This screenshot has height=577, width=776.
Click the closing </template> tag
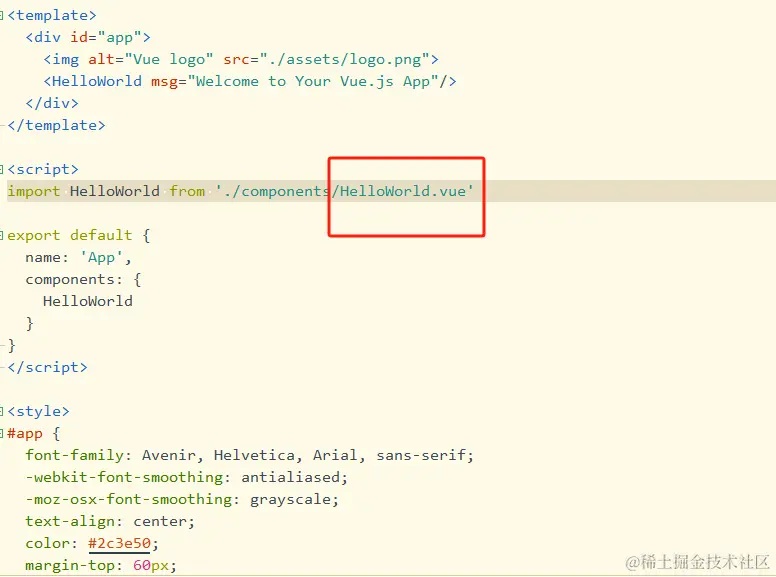point(56,125)
